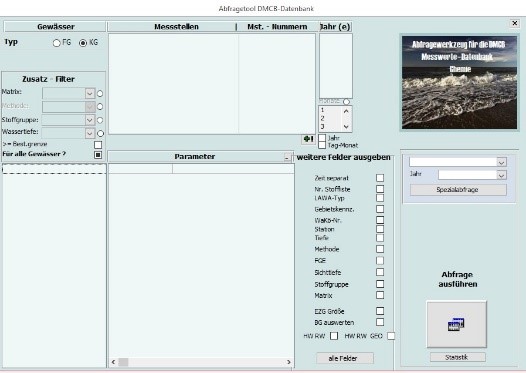Select the radio above the month list
Viewport: 526px width, 373px height.
coord(346,102)
